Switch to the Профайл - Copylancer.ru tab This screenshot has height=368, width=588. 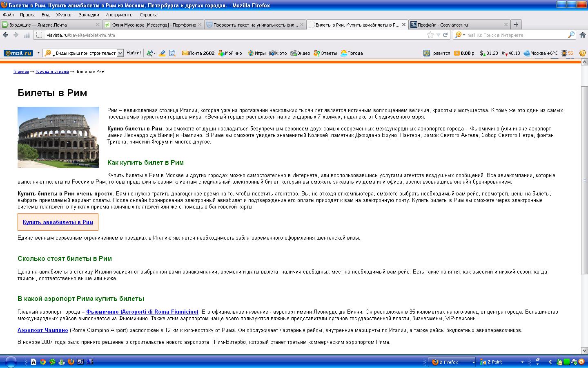coord(459,25)
